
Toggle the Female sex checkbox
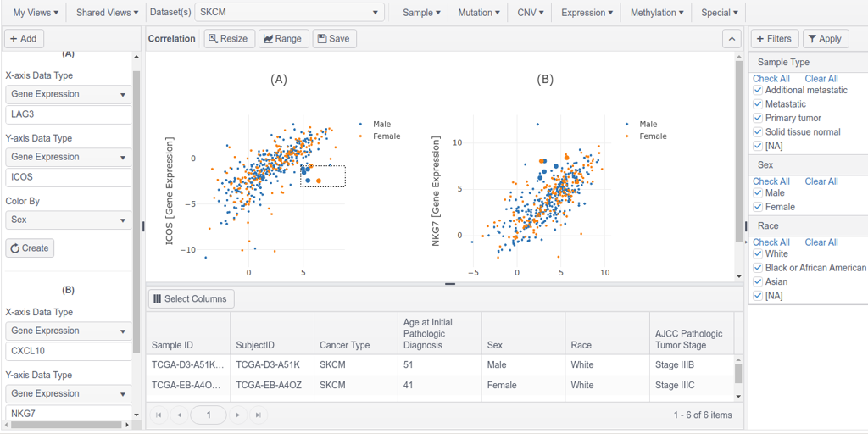tap(758, 207)
